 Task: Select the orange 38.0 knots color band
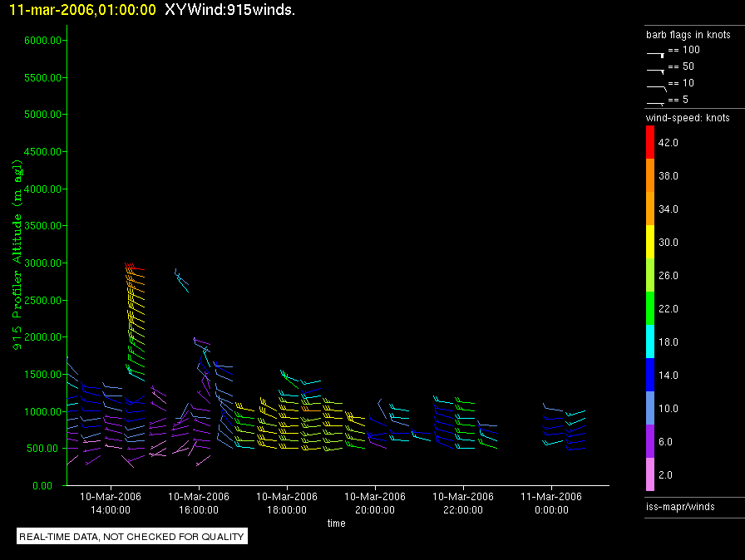tap(650, 176)
